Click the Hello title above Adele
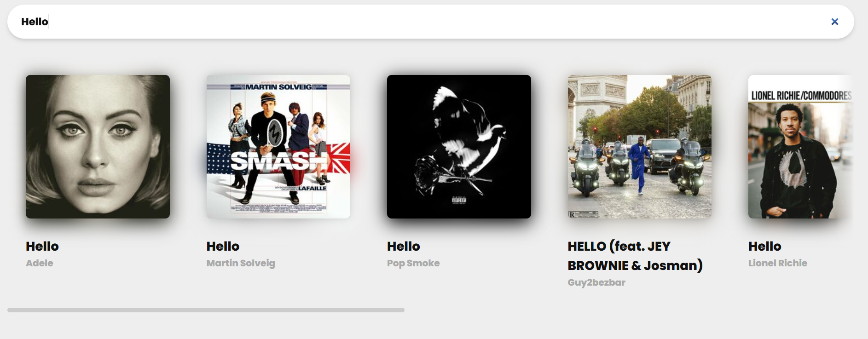Image resolution: width=868 pixels, height=339 pixels. tap(42, 246)
